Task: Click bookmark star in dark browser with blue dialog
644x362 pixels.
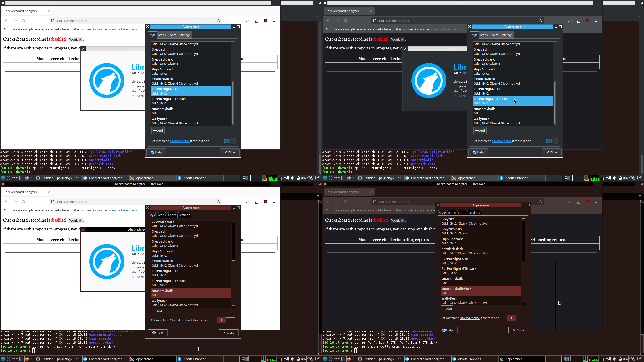Action: point(541,21)
